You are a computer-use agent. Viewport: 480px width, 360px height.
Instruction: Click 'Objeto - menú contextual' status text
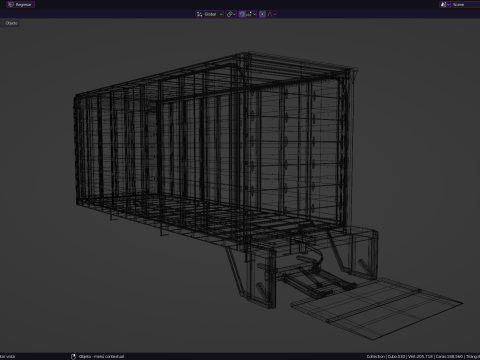(x=101, y=356)
